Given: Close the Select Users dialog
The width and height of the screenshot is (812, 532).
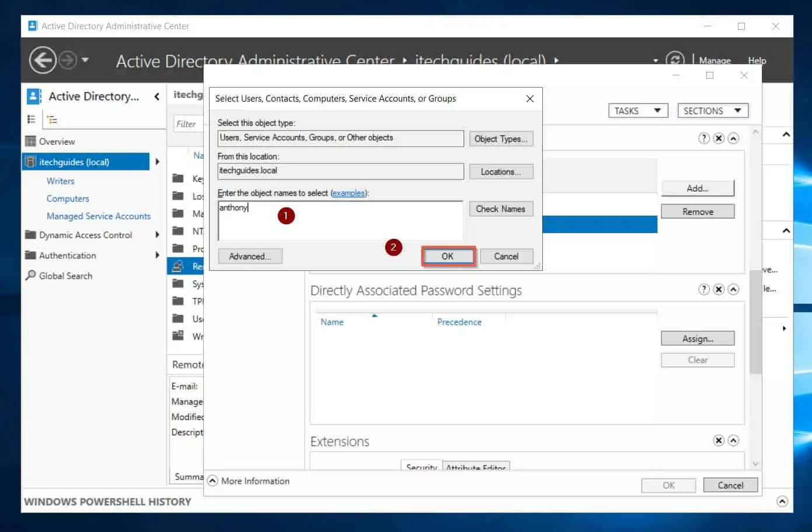Looking at the screenshot, I should point(529,99).
